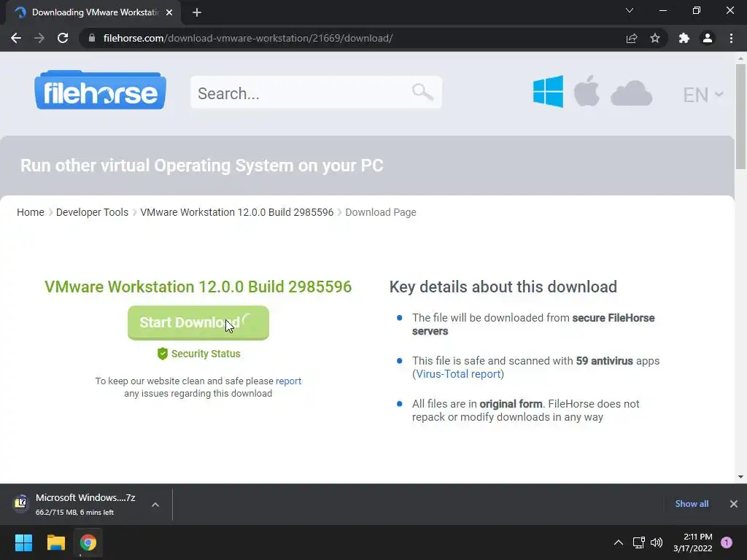747x560 pixels.
Task: Open the EN language dropdown
Action: tap(703, 95)
